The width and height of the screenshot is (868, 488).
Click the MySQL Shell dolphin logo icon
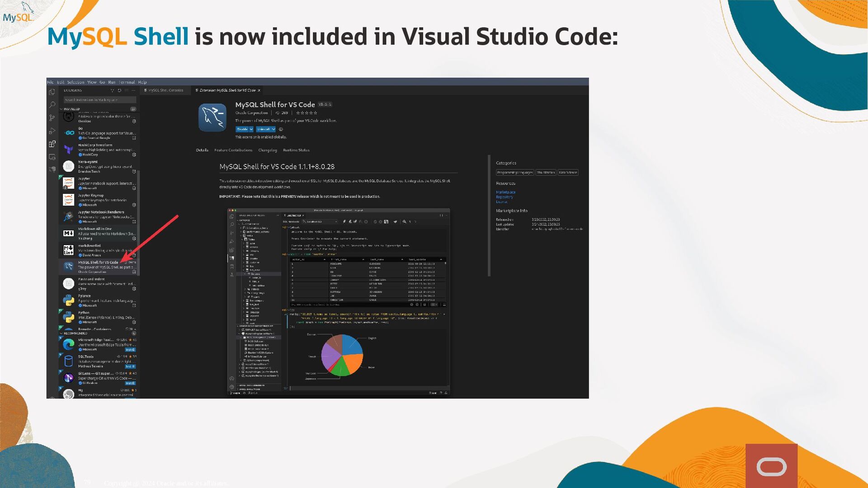pyautogui.click(x=212, y=117)
